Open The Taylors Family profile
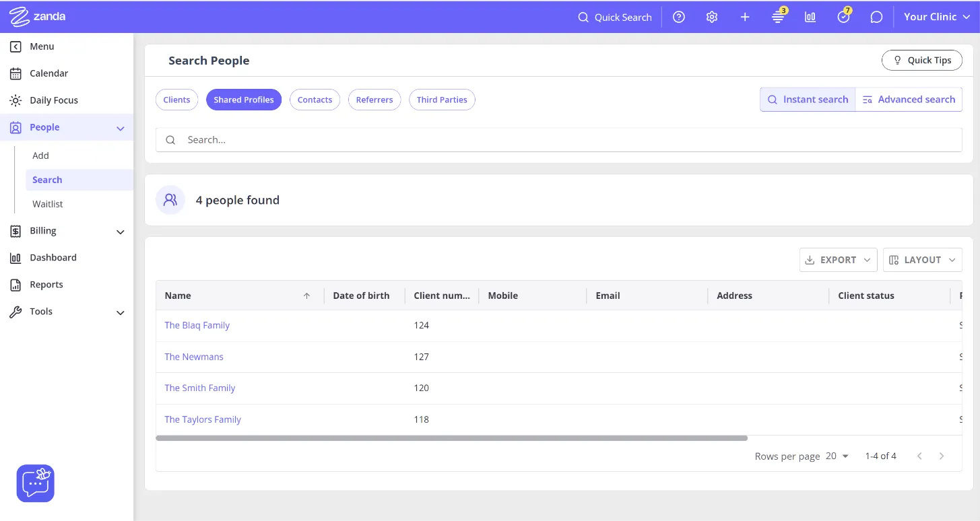980x521 pixels. [x=203, y=419]
